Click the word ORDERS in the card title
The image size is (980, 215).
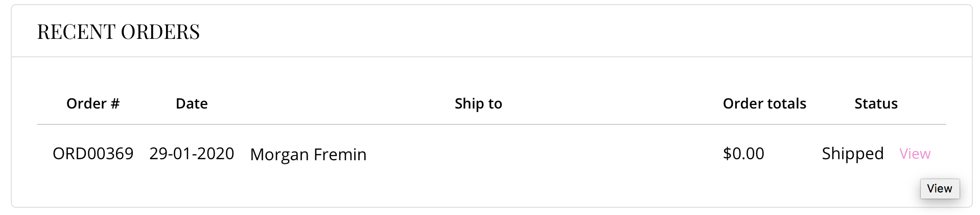tap(160, 32)
